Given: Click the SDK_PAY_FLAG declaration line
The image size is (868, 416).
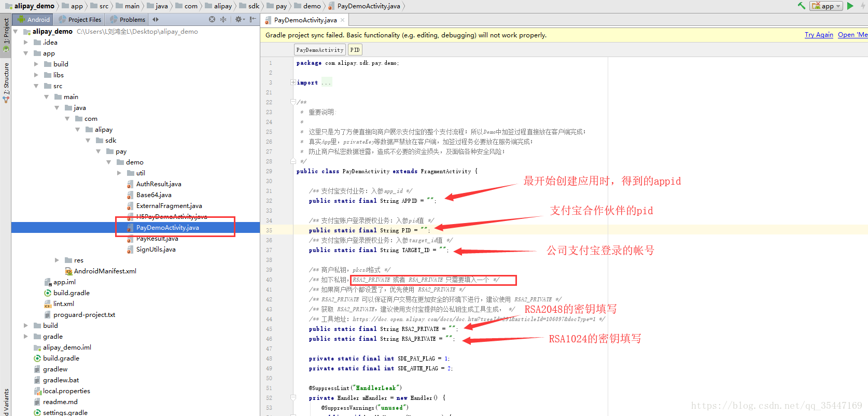Looking at the screenshot, I should coord(379,358).
